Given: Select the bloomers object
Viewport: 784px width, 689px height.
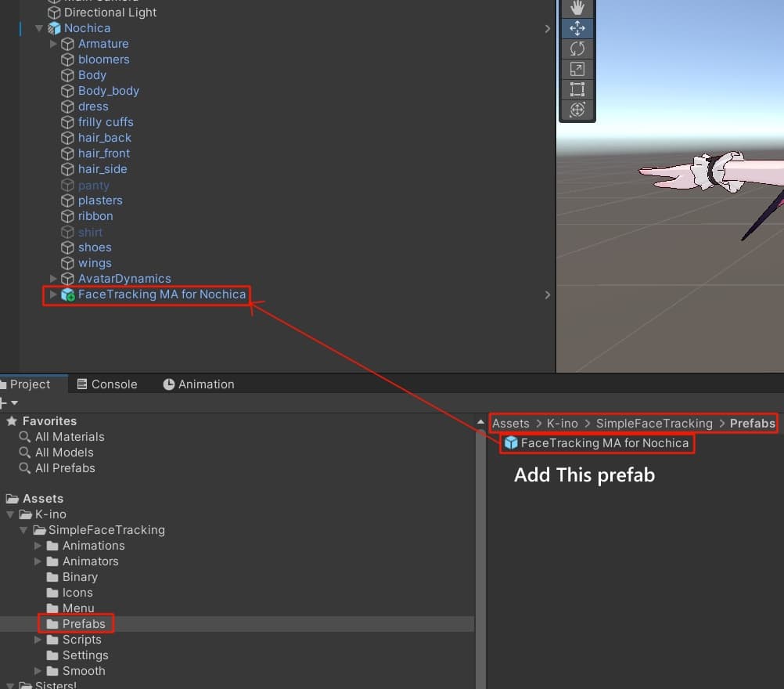Looking at the screenshot, I should 103,60.
